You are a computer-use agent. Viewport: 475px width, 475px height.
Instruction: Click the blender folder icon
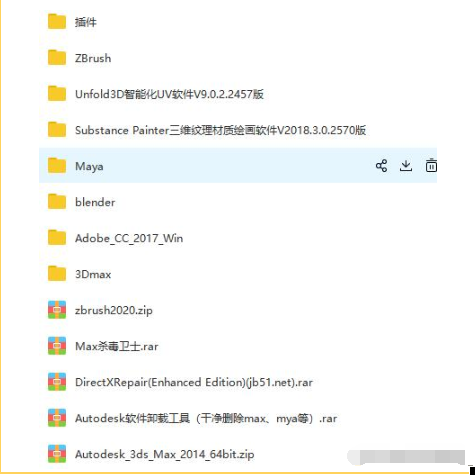coord(57,202)
